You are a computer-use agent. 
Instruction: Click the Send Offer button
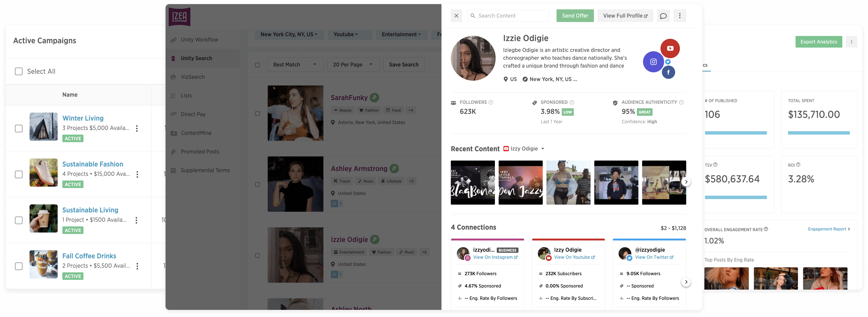[575, 15]
